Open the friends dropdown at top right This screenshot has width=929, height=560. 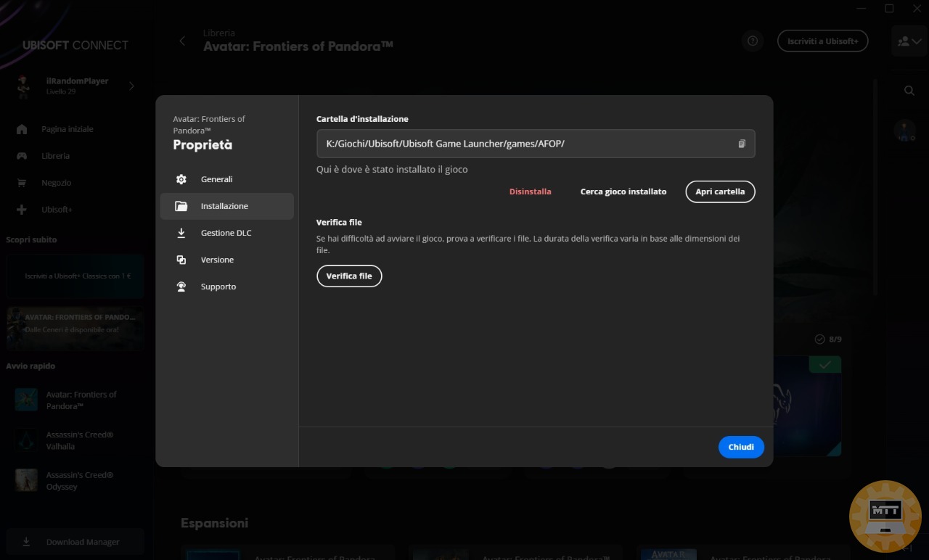pos(909,41)
